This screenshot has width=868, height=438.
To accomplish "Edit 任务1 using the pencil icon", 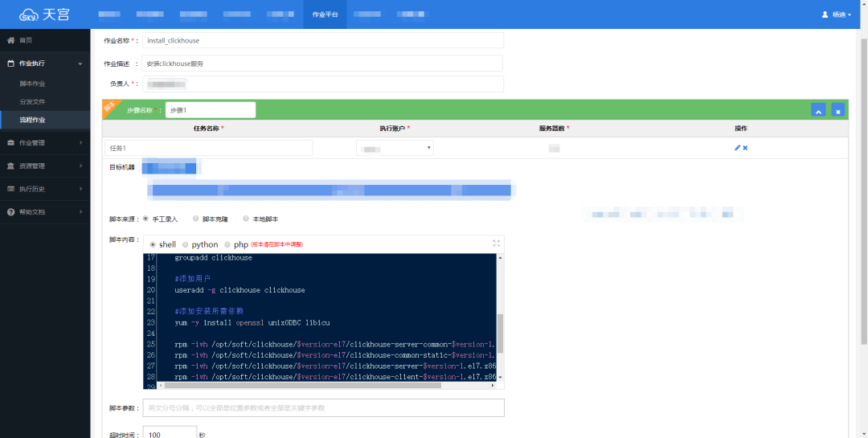I will [737, 148].
